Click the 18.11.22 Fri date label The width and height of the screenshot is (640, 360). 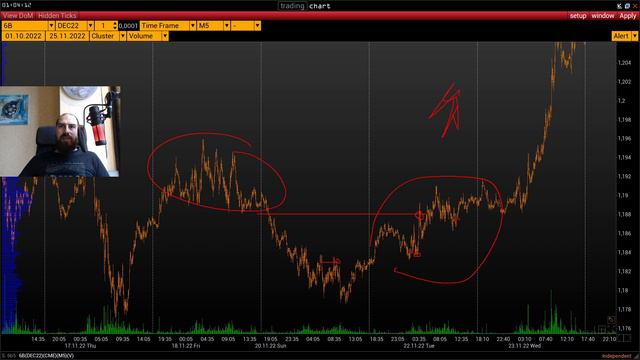tap(186, 346)
